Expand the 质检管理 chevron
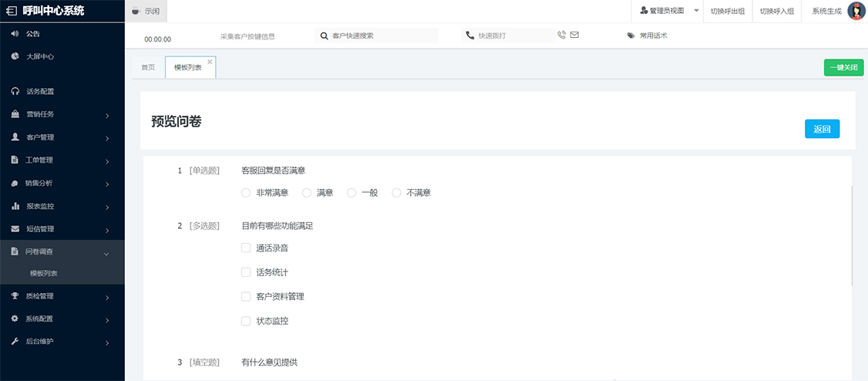 pos(107,298)
